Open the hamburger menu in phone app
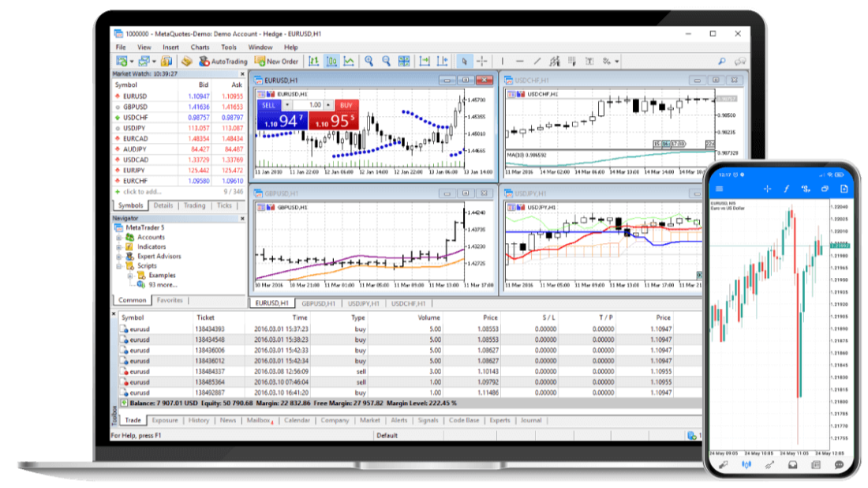Screen dimensions: 868x488 pos(719,189)
